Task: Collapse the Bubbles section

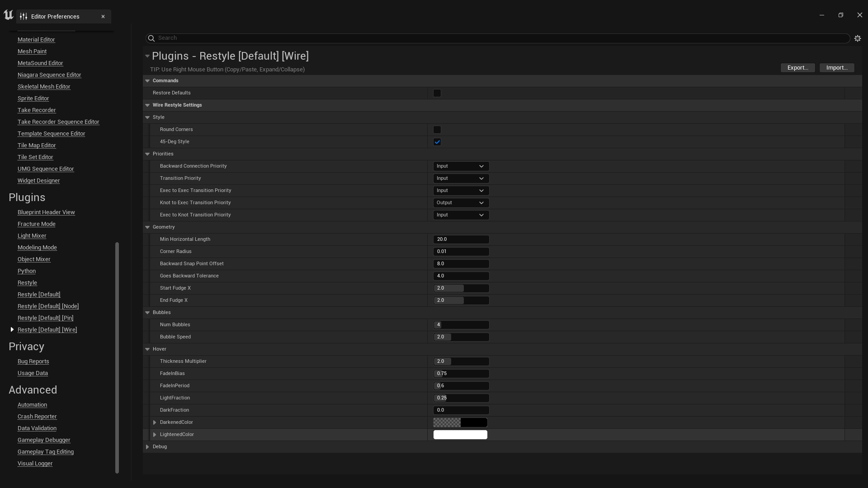Action: click(147, 312)
